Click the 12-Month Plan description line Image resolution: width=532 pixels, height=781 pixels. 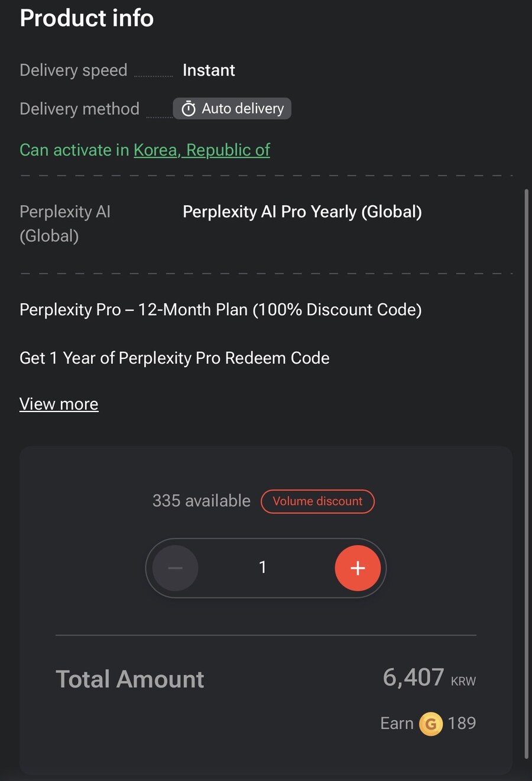pos(220,310)
